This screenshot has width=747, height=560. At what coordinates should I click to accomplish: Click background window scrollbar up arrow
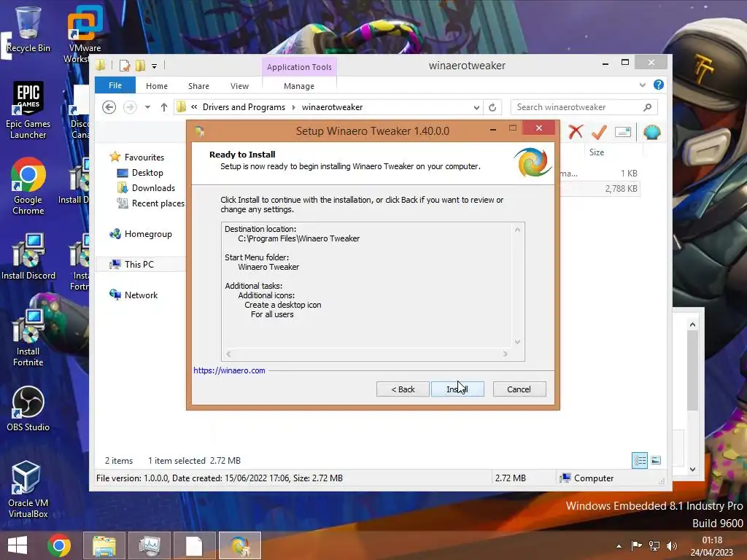tap(693, 324)
